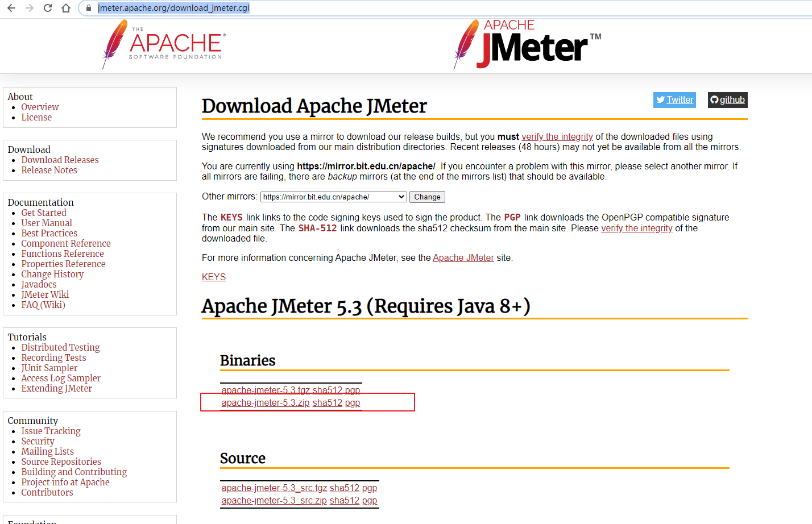
Task: Open Project info at Apache
Action: click(x=65, y=482)
